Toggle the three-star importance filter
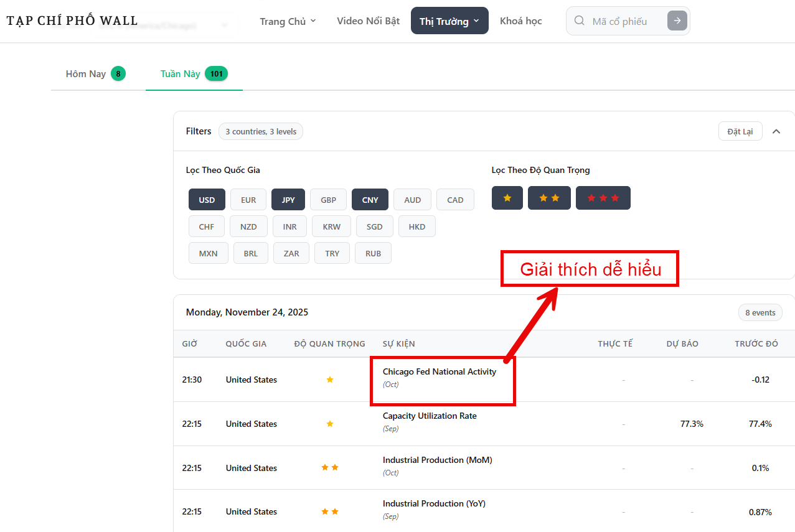The height and width of the screenshot is (532, 795). tap(603, 198)
